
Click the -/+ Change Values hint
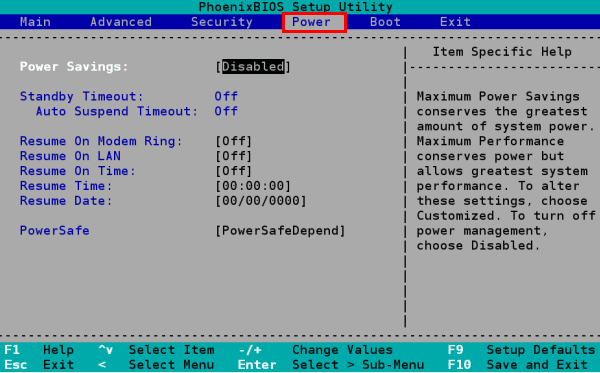315,350
